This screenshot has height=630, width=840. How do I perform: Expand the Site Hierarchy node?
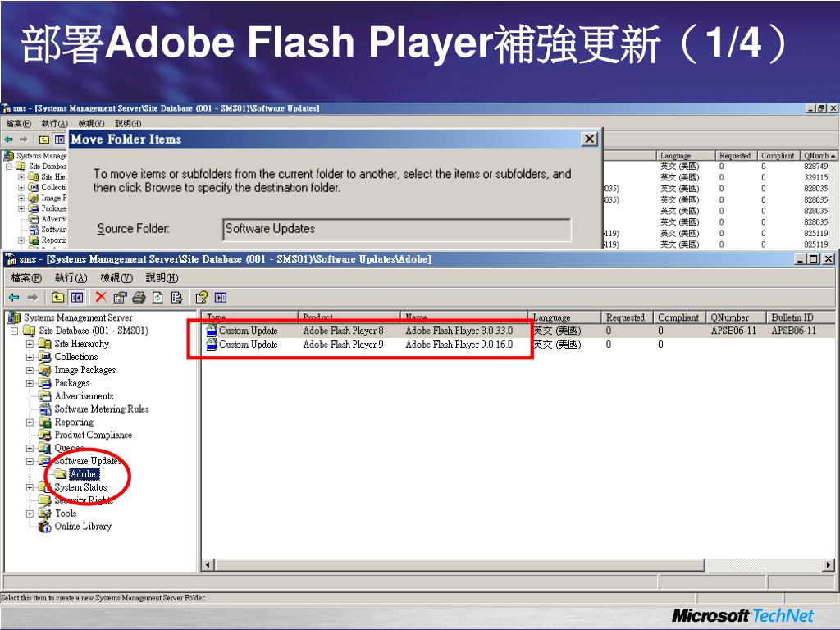[x=30, y=344]
